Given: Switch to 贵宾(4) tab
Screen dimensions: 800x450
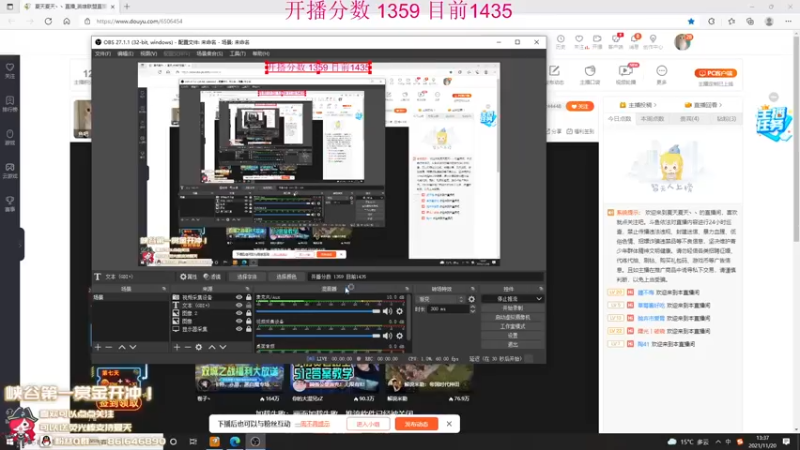Looking at the screenshot, I should tap(689, 119).
